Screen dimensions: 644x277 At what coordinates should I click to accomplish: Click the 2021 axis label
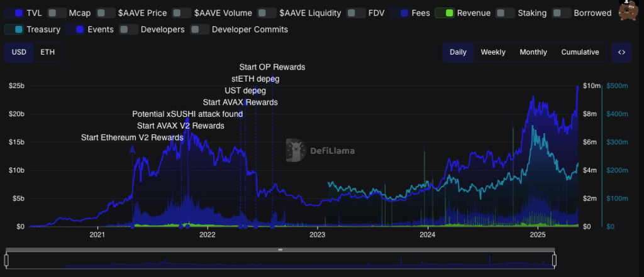(97, 235)
